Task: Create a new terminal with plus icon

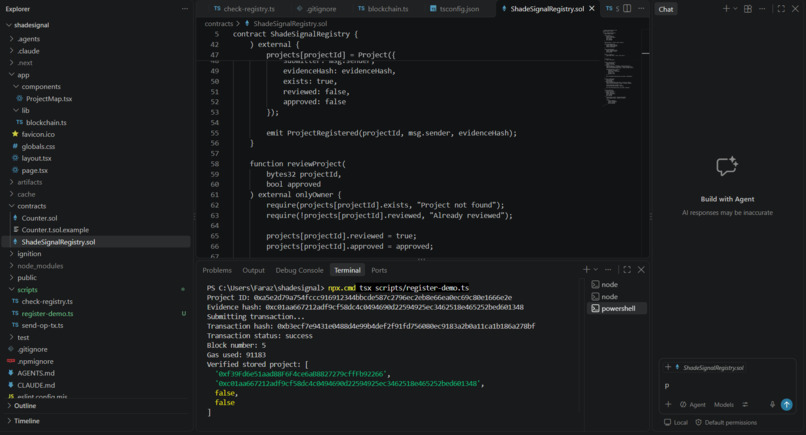Action: pos(586,269)
